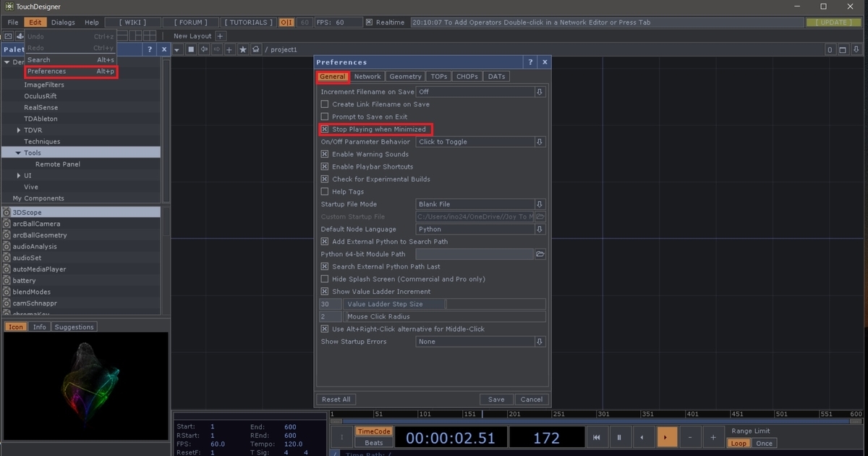Toggle Enable Warning Sounds checkbox
Screen dimensions: 868x456
tap(325, 154)
